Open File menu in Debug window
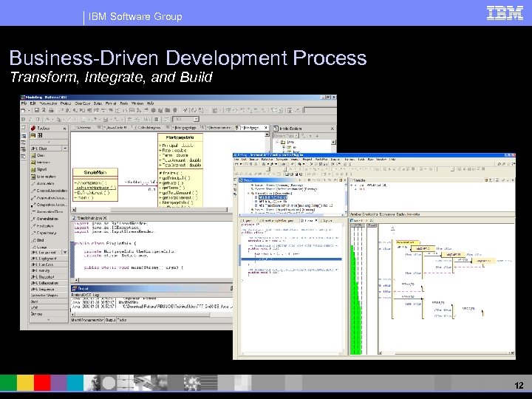Screen dimensions: 532x399 (x=236, y=159)
